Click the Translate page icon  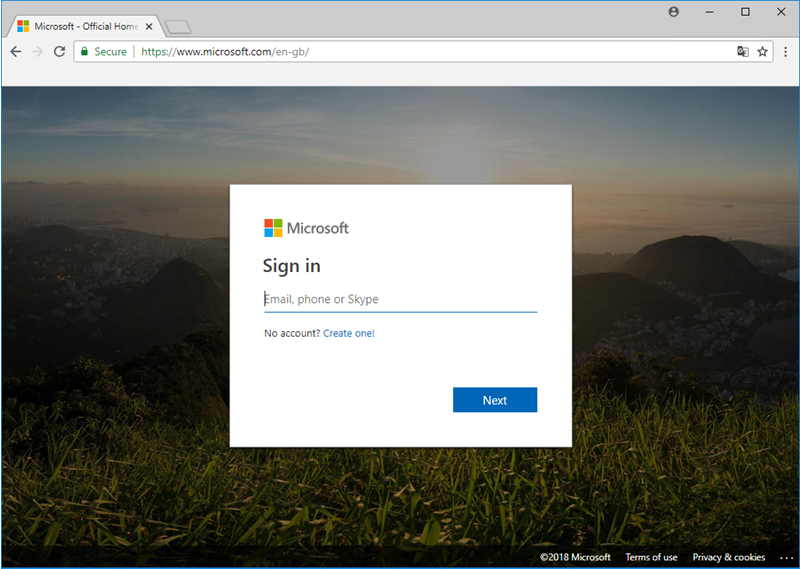742,52
